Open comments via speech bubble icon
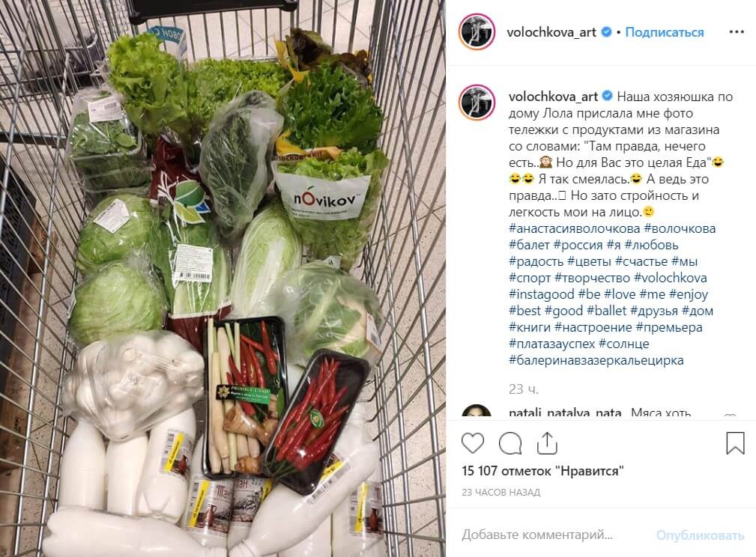Viewport: 756px width, 557px height. [510, 443]
